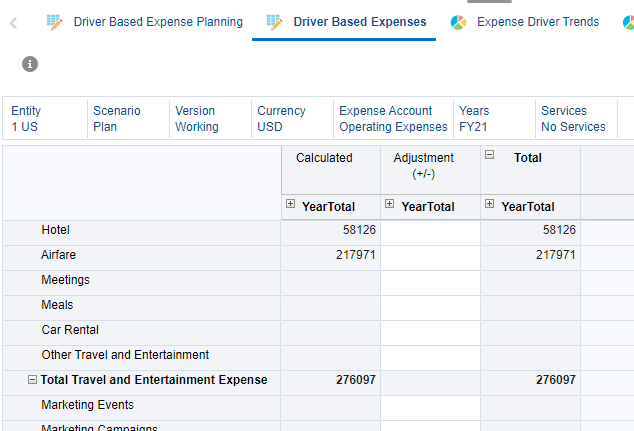Click the Hotel Calculated value 58126

(359, 230)
